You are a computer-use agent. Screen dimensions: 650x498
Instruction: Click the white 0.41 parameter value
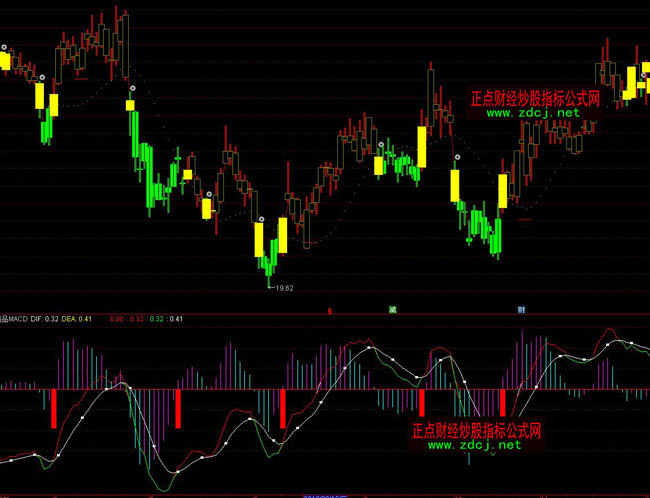click(177, 319)
